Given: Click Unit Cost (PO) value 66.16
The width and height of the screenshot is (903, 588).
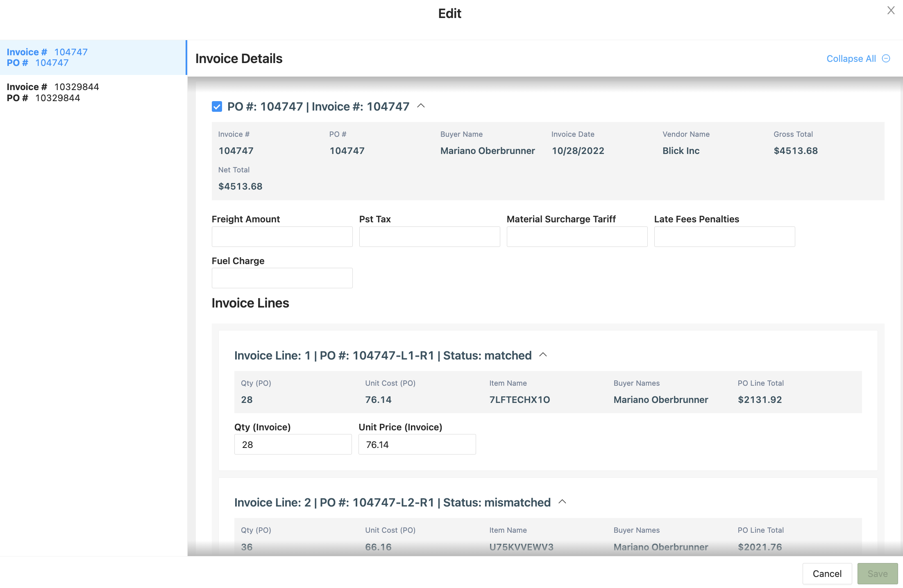Looking at the screenshot, I should [378, 547].
